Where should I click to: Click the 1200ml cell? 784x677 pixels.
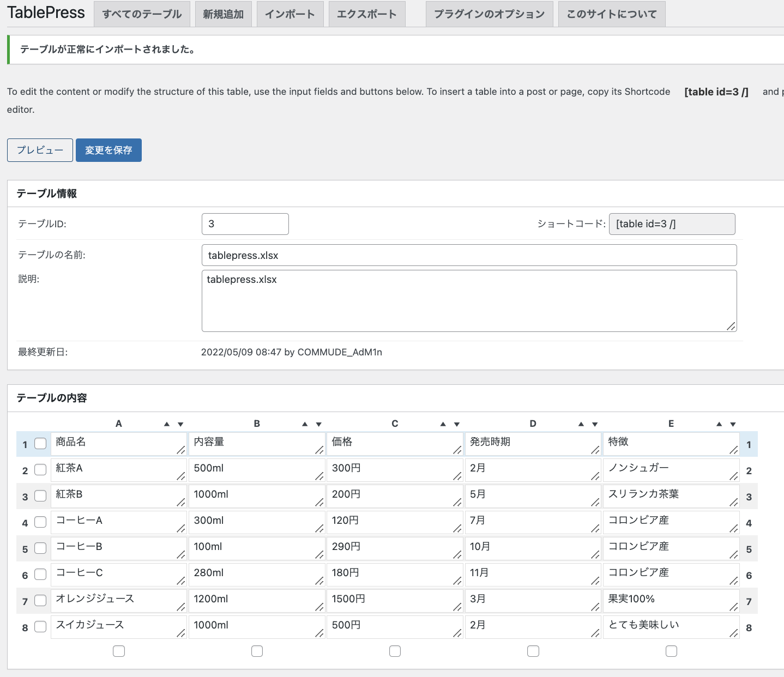coord(257,601)
